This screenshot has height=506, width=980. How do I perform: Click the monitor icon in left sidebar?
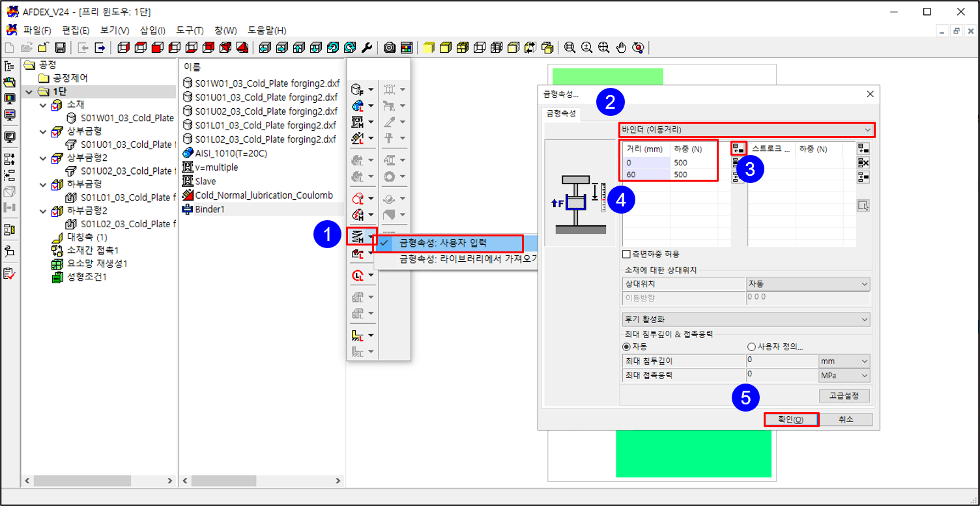[10, 98]
